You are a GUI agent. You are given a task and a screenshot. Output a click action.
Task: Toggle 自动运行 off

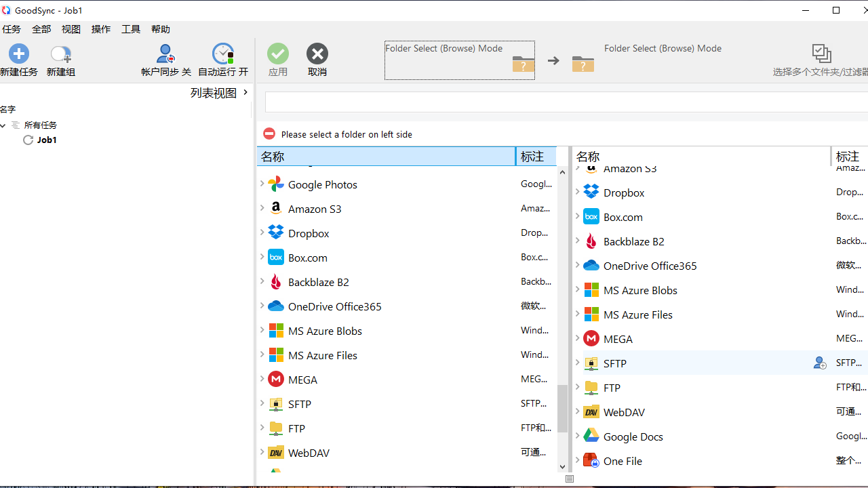click(x=223, y=54)
